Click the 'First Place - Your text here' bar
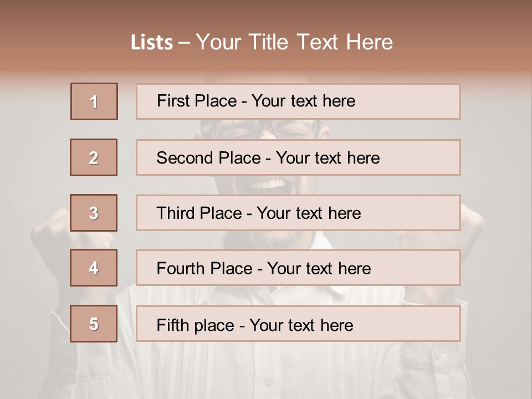This screenshot has height=399, width=532. click(x=298, y=101)
